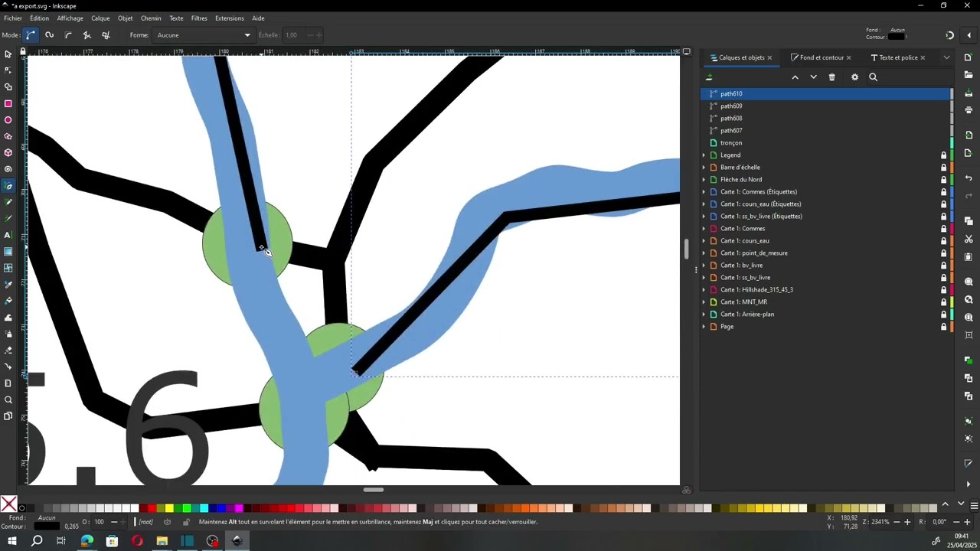
Task: Pick red swatch in palette
Action: [152, 508]
